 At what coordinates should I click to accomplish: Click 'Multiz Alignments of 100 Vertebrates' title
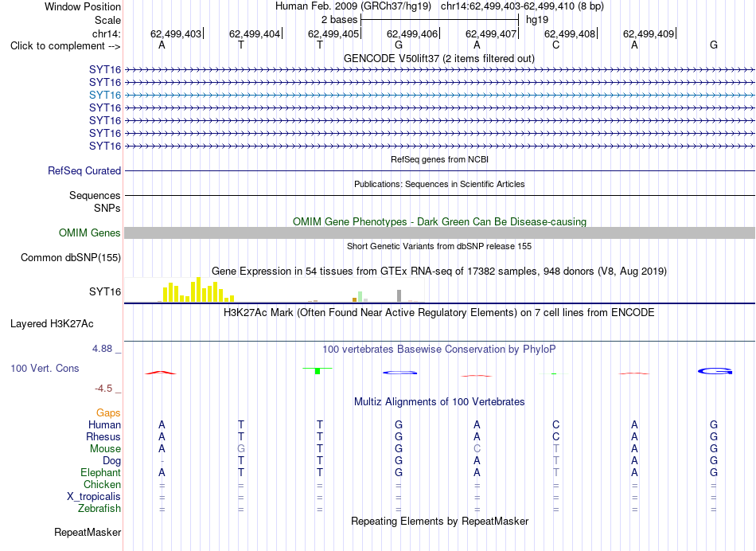pos(439,401)
